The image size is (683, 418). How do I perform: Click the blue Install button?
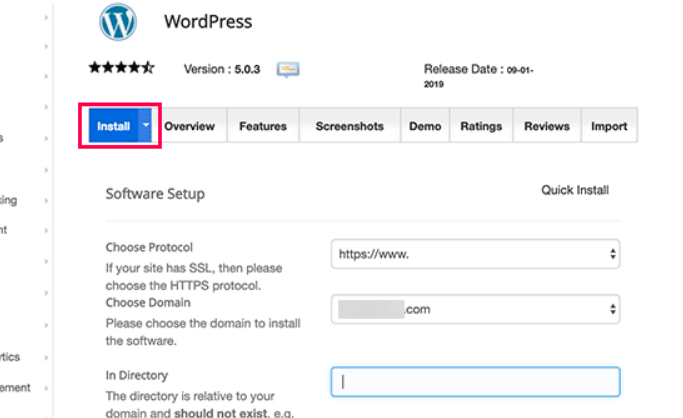tap(113, 126)
